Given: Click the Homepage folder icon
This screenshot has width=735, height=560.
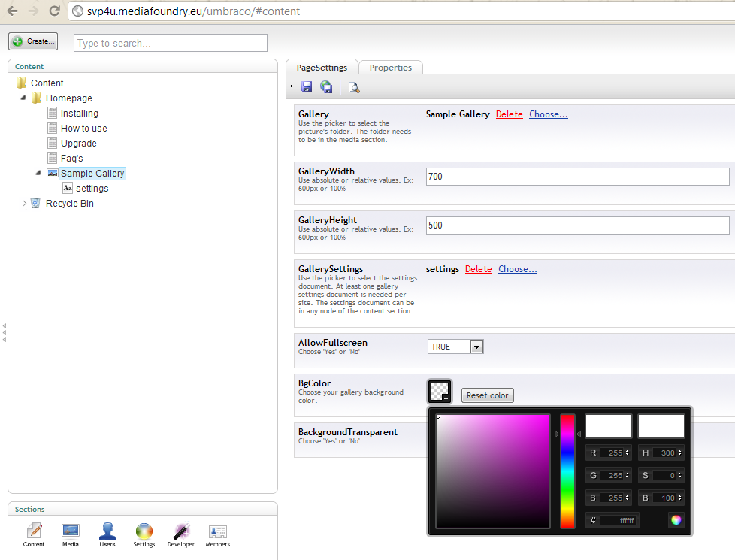Looking at the screenshot, I should click(x=37, y=98).
